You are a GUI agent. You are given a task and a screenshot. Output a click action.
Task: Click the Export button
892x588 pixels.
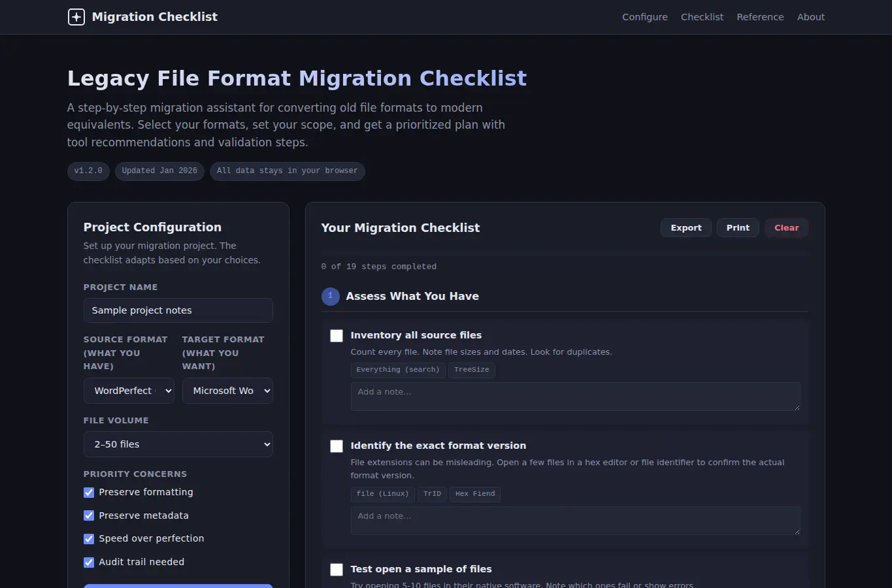[686, 227]
